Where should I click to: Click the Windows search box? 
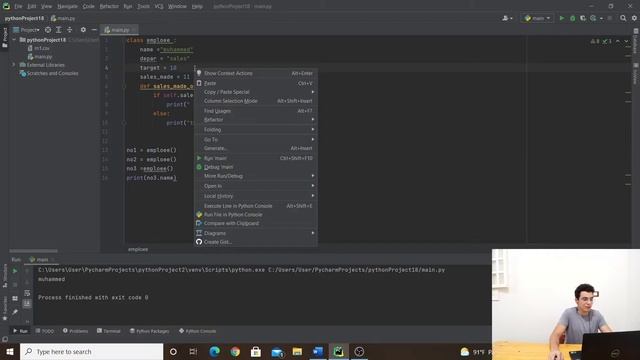[x=91, y=351]
